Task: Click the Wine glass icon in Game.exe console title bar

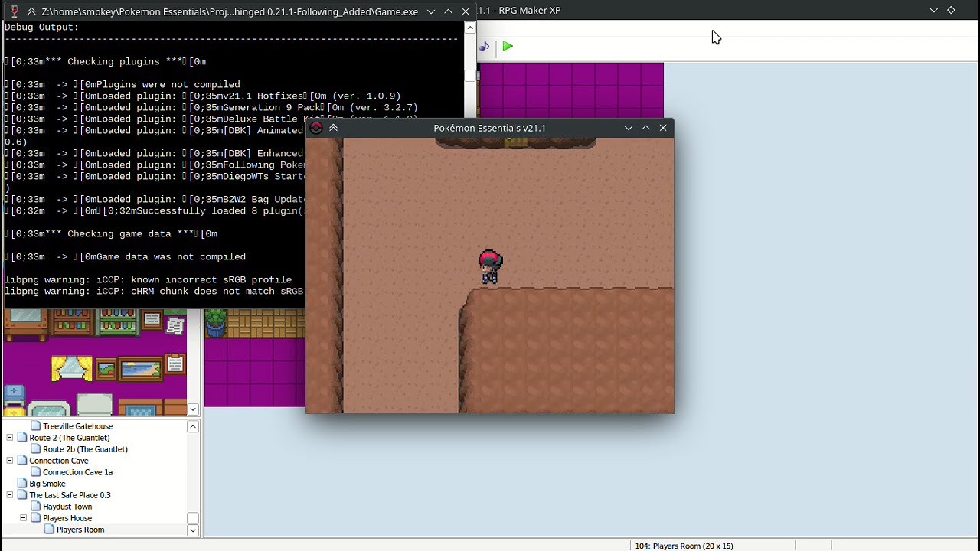Action: pos(14,11)
